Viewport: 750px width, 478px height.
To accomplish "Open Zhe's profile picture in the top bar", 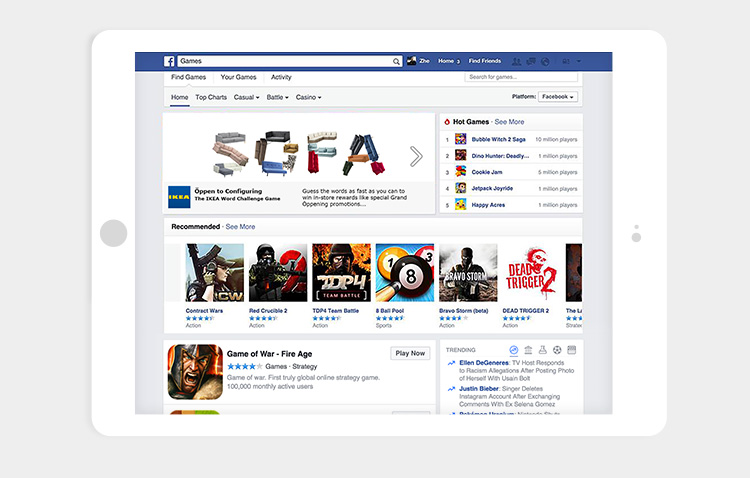I will [411, 61].
